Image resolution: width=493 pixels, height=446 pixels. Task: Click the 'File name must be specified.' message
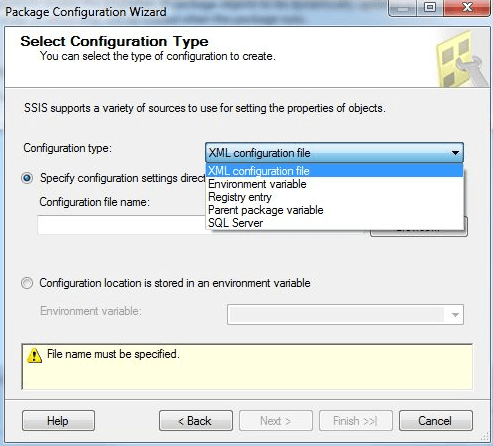(x=113, y=354)
